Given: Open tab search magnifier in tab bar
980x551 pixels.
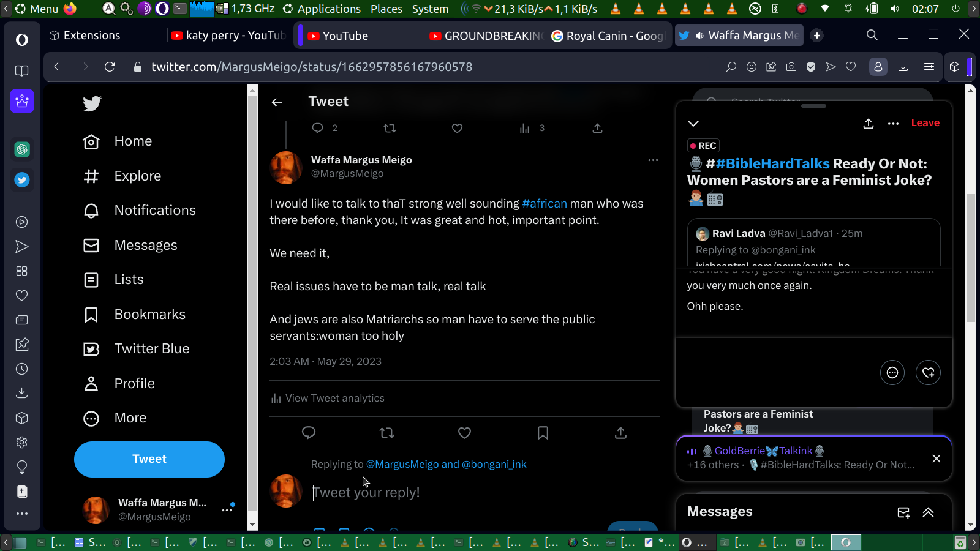Looking at the screenshot, I should pyautogui.click(x=872, y=36).
